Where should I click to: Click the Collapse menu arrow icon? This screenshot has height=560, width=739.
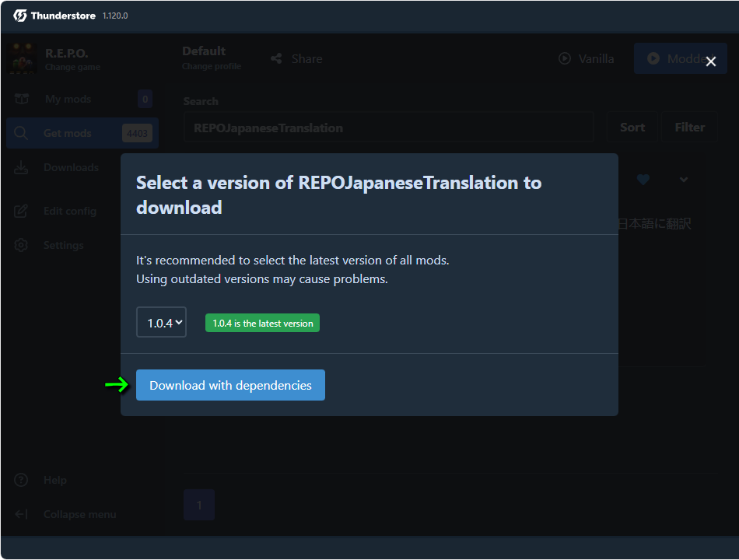tap(21, 514)
